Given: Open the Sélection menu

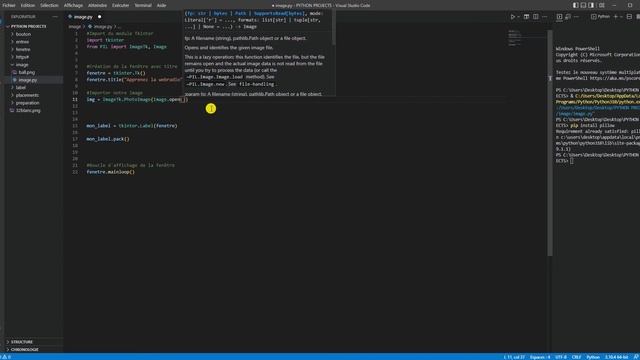Looking at the screenshot, I should [x=49, y=5].
